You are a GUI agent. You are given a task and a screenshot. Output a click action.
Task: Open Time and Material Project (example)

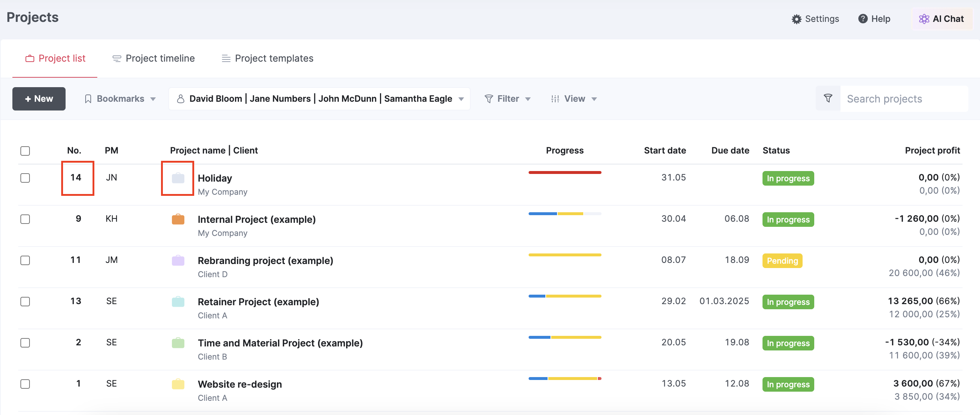tap(281, 343)
